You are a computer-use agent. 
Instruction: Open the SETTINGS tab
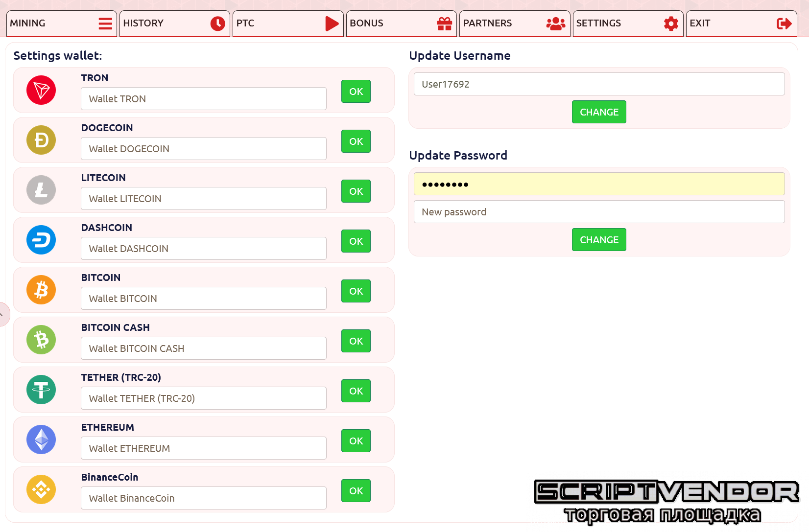[628, 23]
